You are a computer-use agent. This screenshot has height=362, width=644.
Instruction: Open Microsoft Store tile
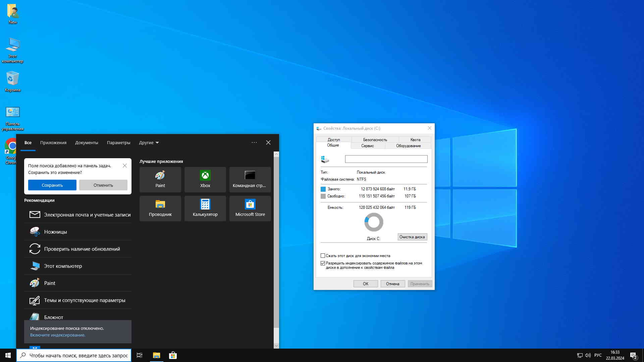pyautogui.click(x=250, y=208)
